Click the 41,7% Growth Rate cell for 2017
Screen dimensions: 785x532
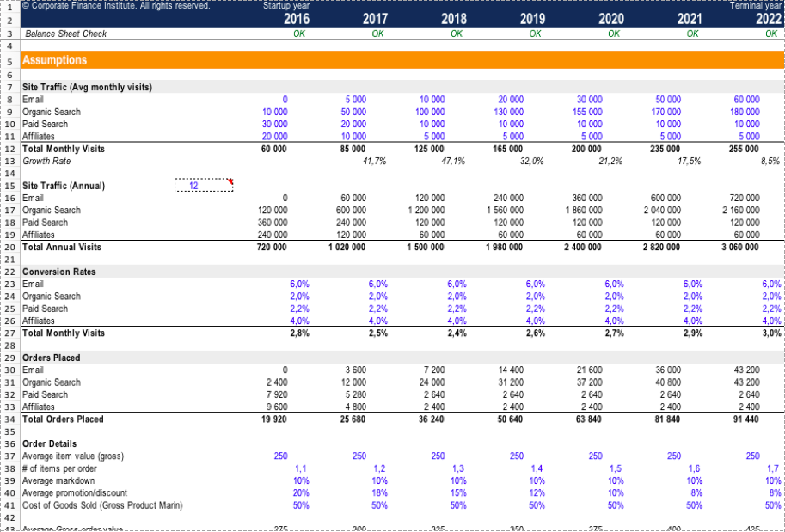373,162
